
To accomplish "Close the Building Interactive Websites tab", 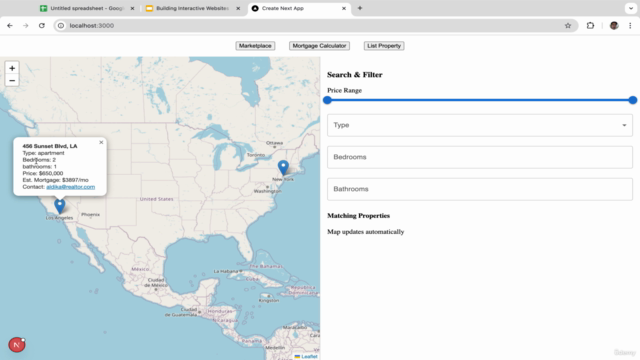I will click(238, 8).
